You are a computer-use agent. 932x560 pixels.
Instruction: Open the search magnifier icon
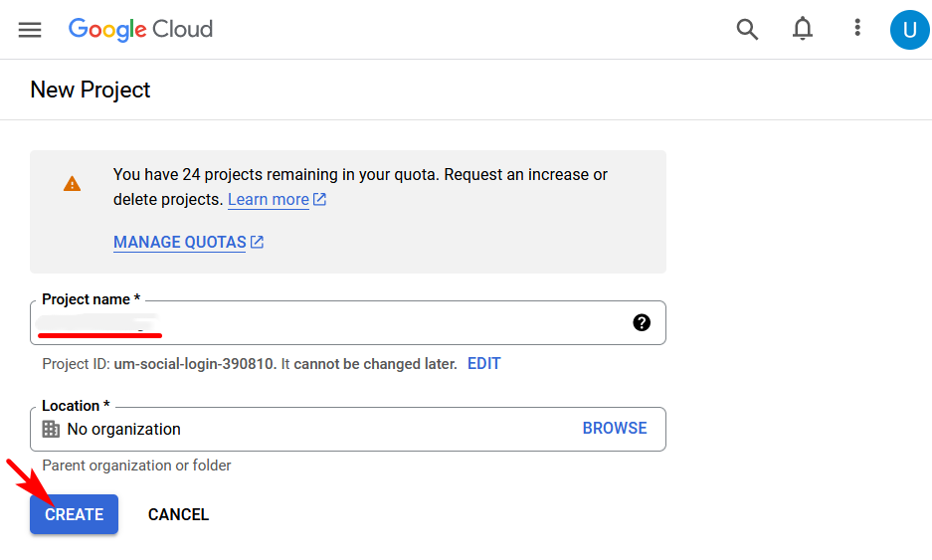click(747, 30)
